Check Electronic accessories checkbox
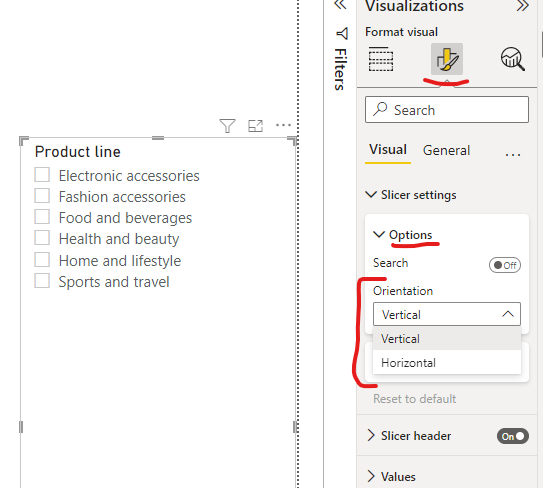The image size is (543, 488). [x=42, y=175]
